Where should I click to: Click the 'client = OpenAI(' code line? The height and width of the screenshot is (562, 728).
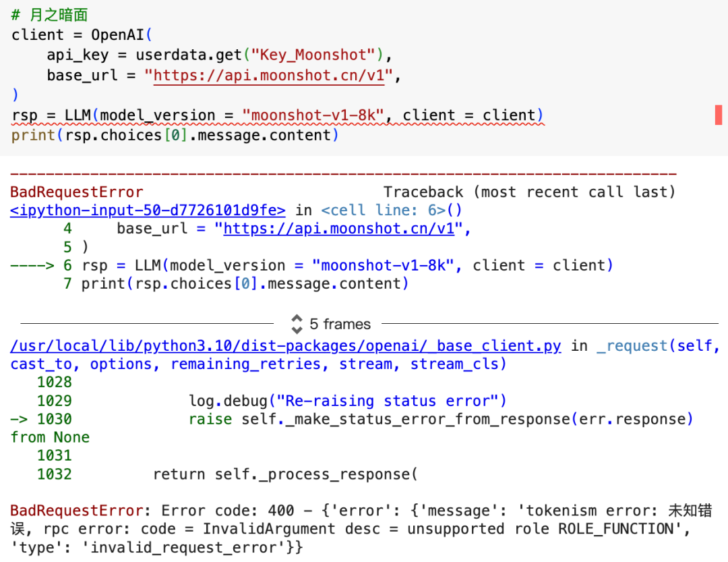pos(82,35)
